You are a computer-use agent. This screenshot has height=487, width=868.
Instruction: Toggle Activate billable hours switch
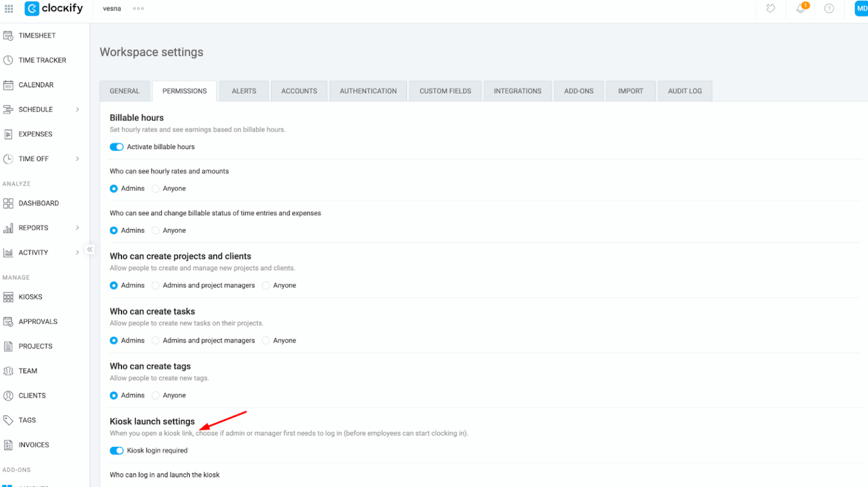[116, 147]
